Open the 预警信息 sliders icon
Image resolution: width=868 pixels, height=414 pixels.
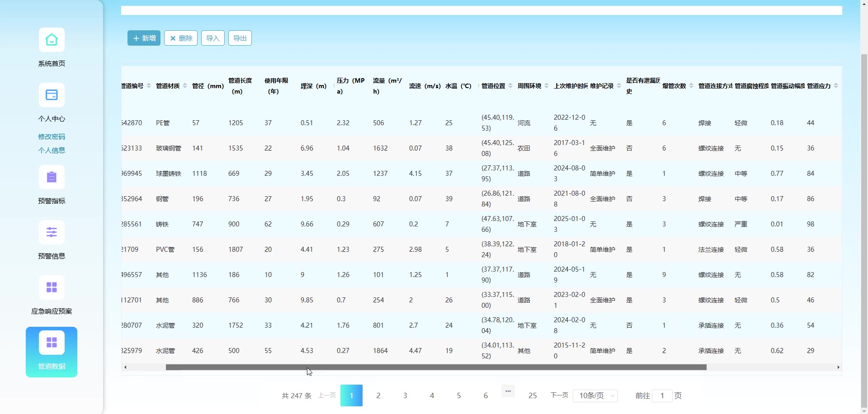pyautogui.click(x=52, y=233)
